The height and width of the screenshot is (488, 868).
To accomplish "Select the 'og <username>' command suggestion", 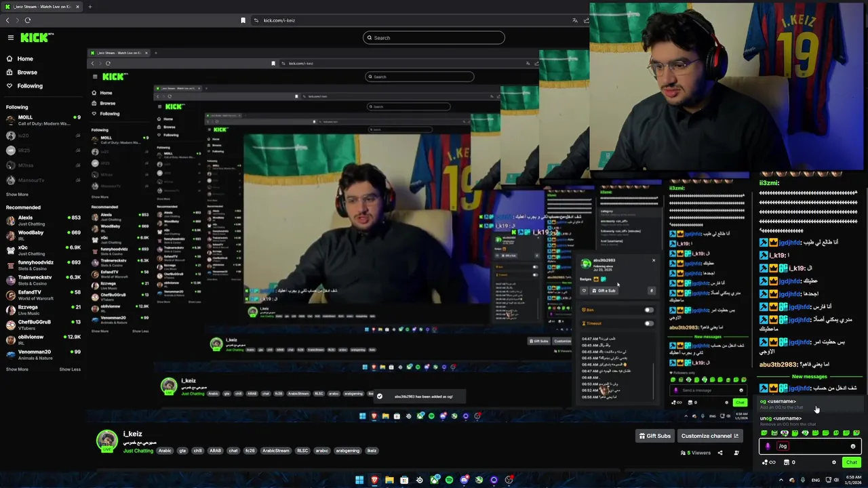I will [x=810, y=404].
